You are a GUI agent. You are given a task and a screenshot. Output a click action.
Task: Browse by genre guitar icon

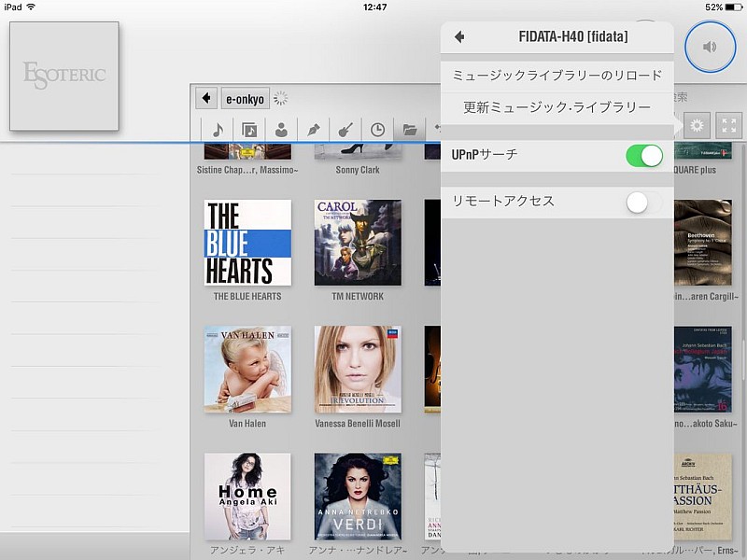coord(345,130)
